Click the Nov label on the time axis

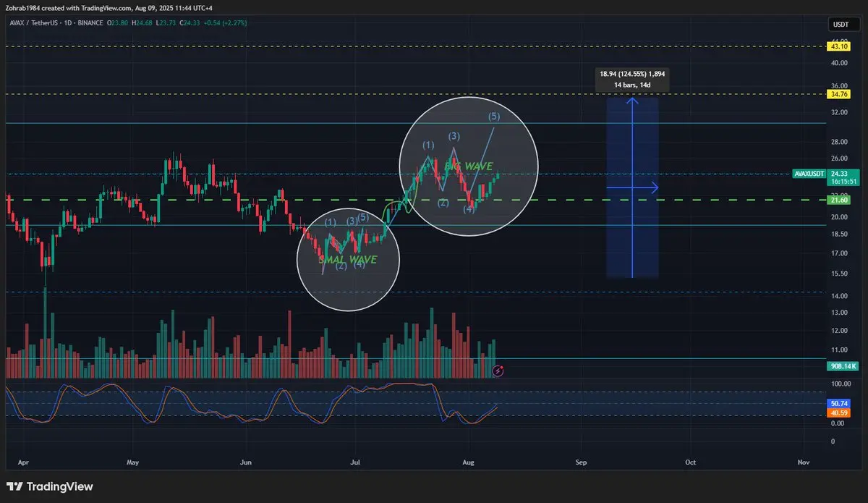coord(803,461)
